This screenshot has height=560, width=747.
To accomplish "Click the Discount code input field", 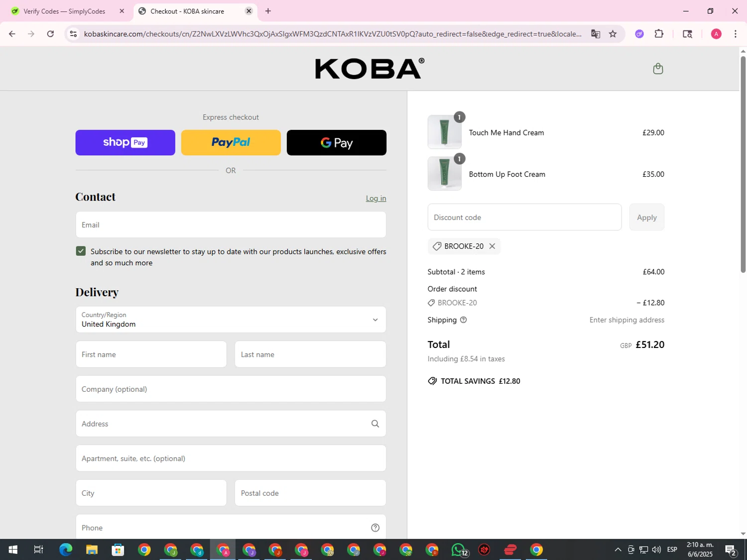I will pyautogui.click(x=524, y=217).
